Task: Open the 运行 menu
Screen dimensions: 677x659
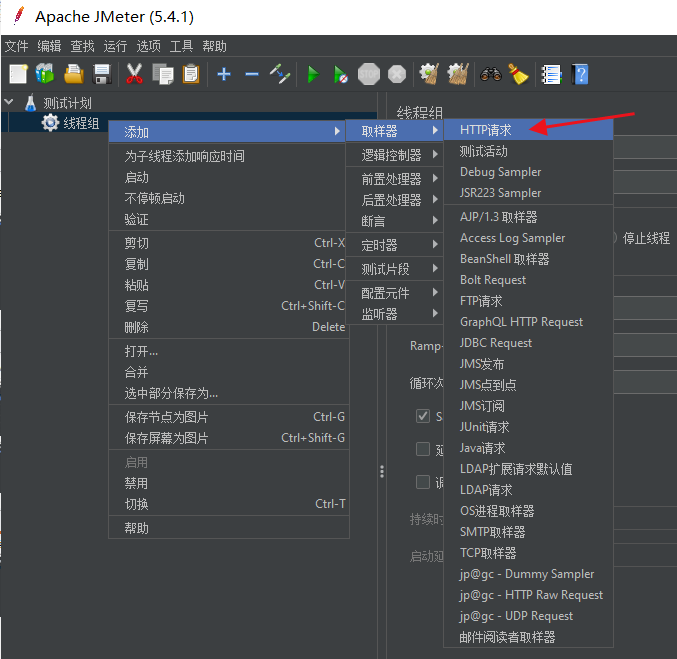Action: tap(115, 46)
